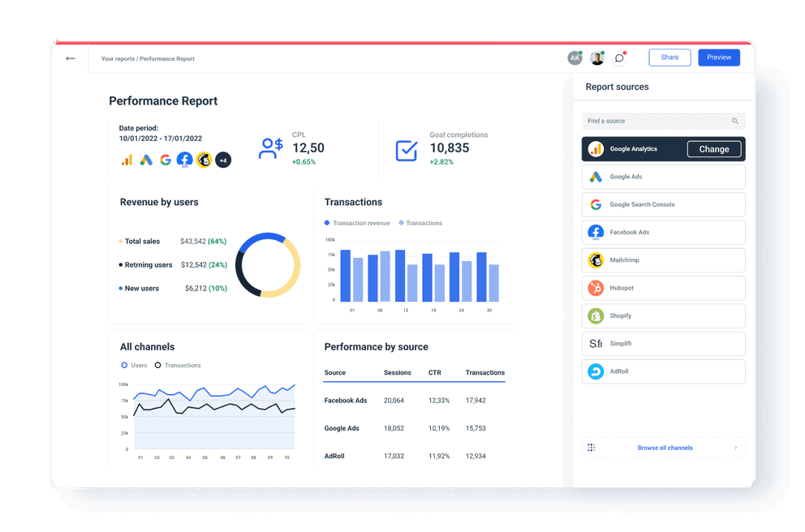Expand the +4 connected sources badge
This screenshot has height=532, width=805.
tap(223, 160)
